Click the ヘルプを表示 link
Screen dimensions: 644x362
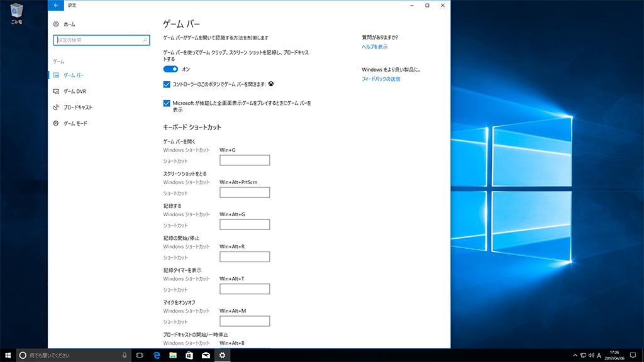click(x=374, y=47)
